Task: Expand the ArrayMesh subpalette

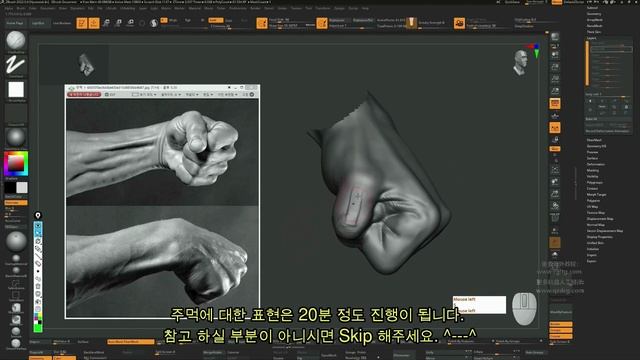Action: tap(594, 20)
